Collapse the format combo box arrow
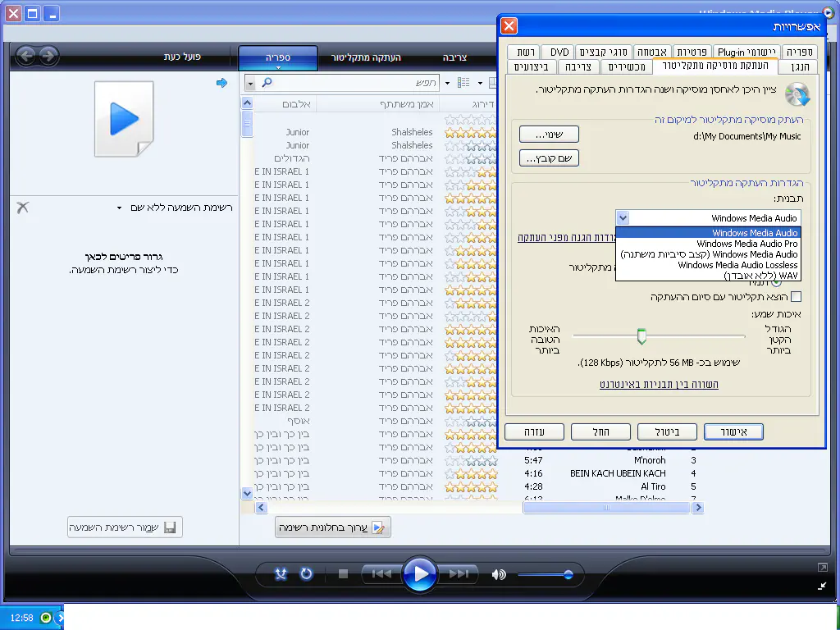Viewport: 840px width, 630px height. click(623, 218)
